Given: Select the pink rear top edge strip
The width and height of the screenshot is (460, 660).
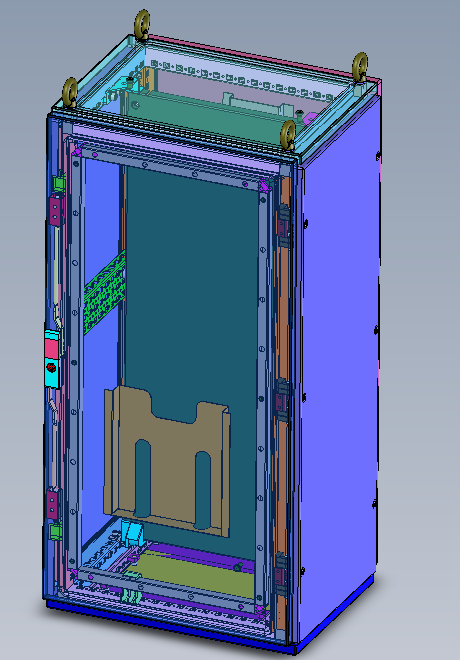Looking at the screenshot, I should tap(263, 57).
